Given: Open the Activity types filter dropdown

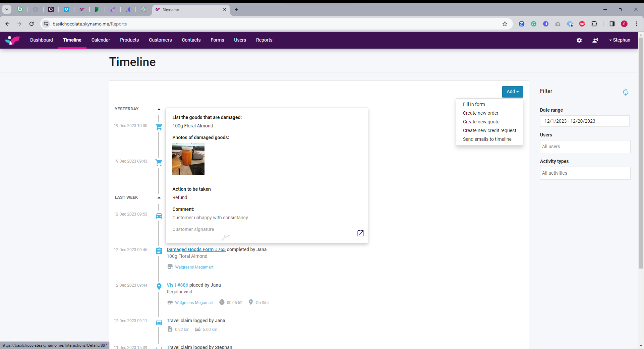Looking at the screenshot, I should (x=585, y=173).
